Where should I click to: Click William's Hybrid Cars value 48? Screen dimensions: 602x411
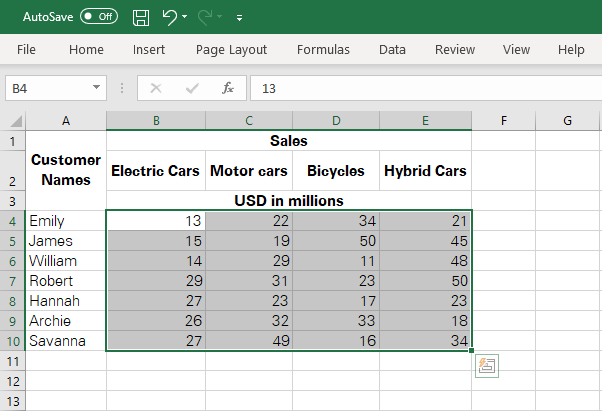tap(425, 261)
